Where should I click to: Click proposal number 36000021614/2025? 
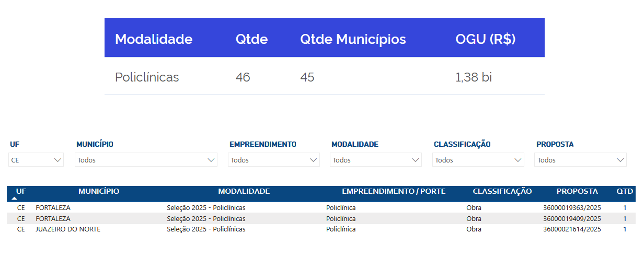click(572, 229)
